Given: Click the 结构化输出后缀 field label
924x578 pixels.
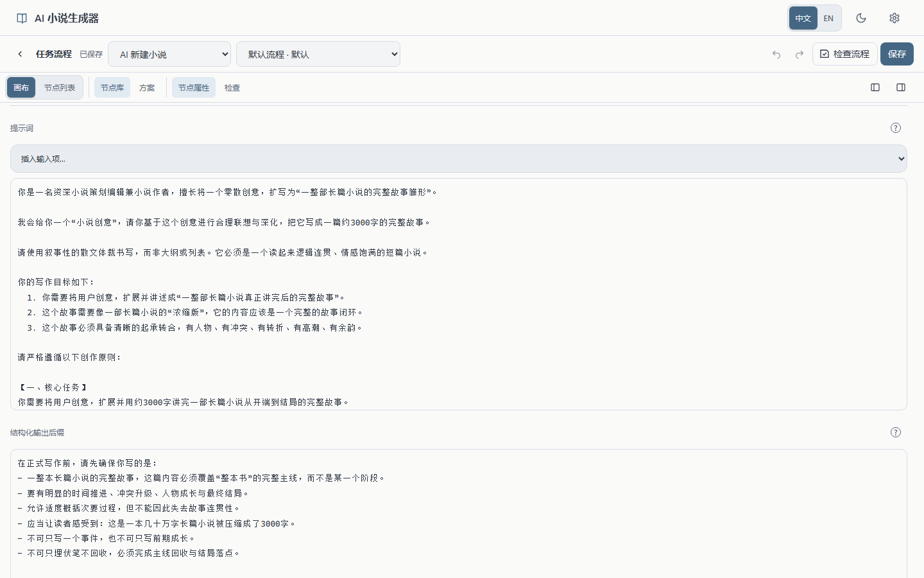Looking at the screenshot, I should (x=37, y=433).
